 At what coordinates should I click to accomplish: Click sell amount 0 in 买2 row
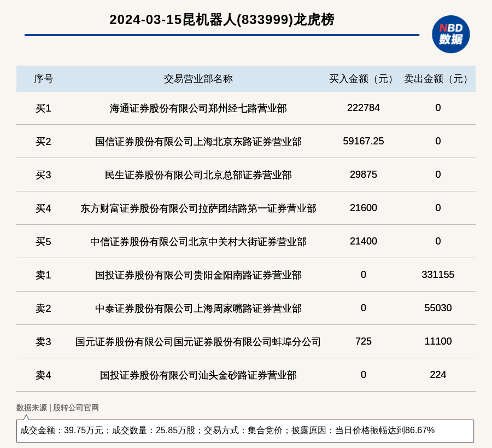(x=438, y=141)
